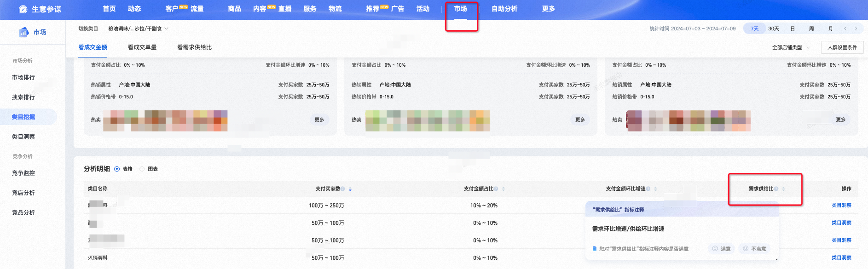868x269 pixels.
Task: Sort the table by 支付金额占比
Action: [503, 189]
